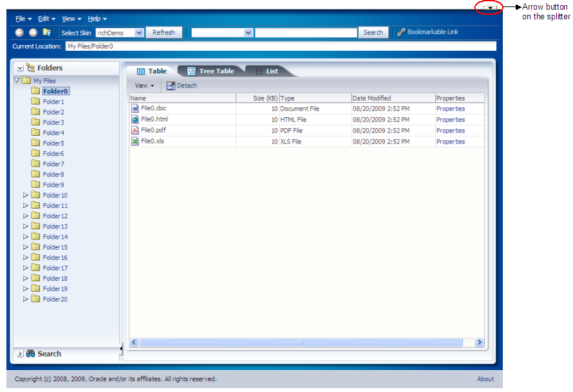The image size is (573, 392).
Task: Click the up-one-folder icon in toolbar
Action: [47, 32]
